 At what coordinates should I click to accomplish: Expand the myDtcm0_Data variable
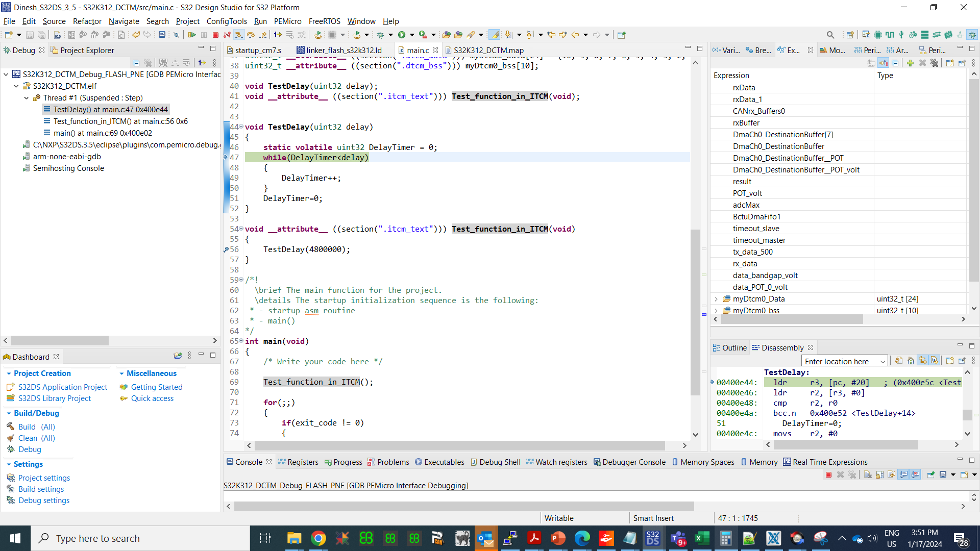717,299
